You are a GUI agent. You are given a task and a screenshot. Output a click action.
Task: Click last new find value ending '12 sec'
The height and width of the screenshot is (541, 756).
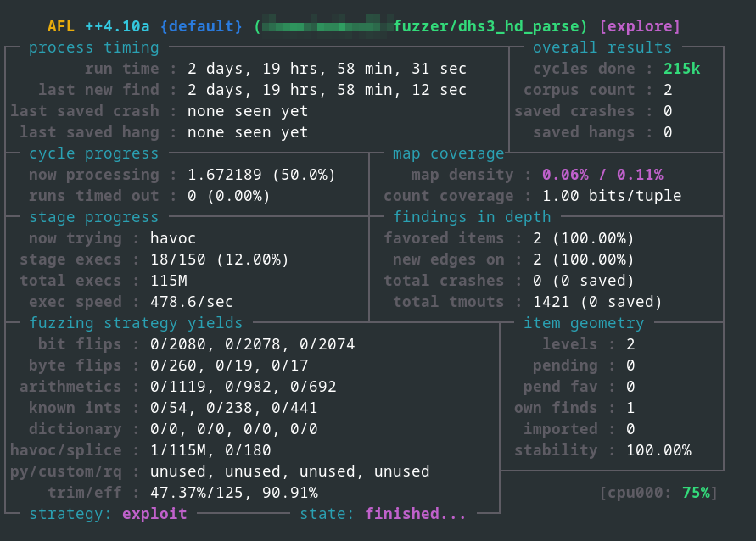click(327, 90)
